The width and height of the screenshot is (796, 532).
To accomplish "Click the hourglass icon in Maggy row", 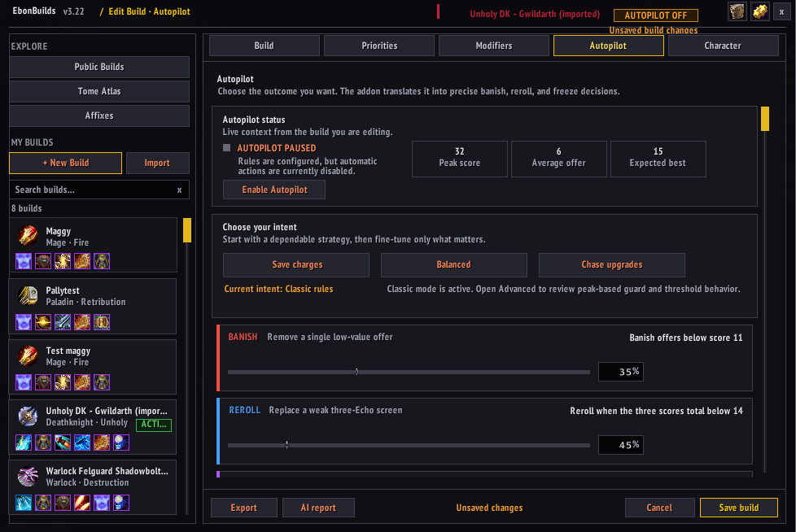I will click(102, 261).
